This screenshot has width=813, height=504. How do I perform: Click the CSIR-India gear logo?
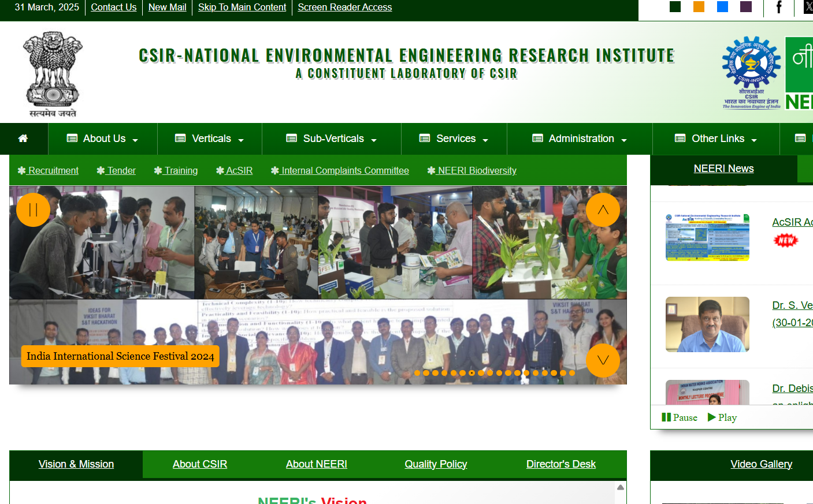[x=751, y=73]
